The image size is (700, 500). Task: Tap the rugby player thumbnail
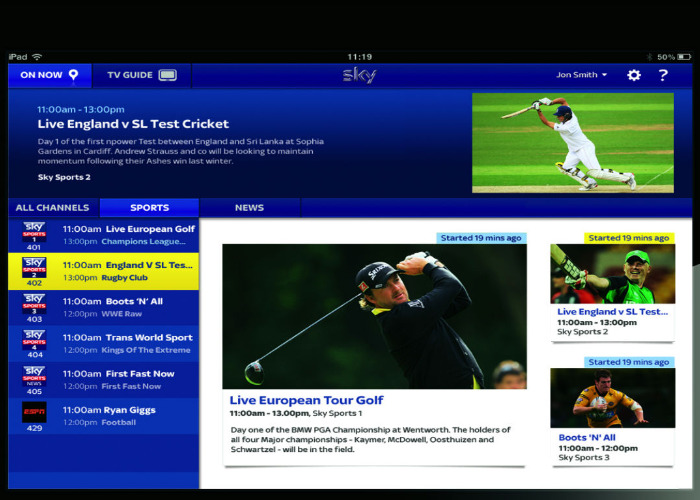point(612,398)
